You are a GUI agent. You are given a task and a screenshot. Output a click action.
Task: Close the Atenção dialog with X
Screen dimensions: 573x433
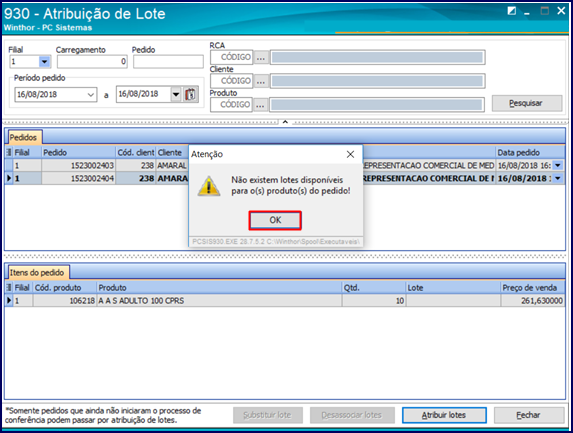(350, 155)
